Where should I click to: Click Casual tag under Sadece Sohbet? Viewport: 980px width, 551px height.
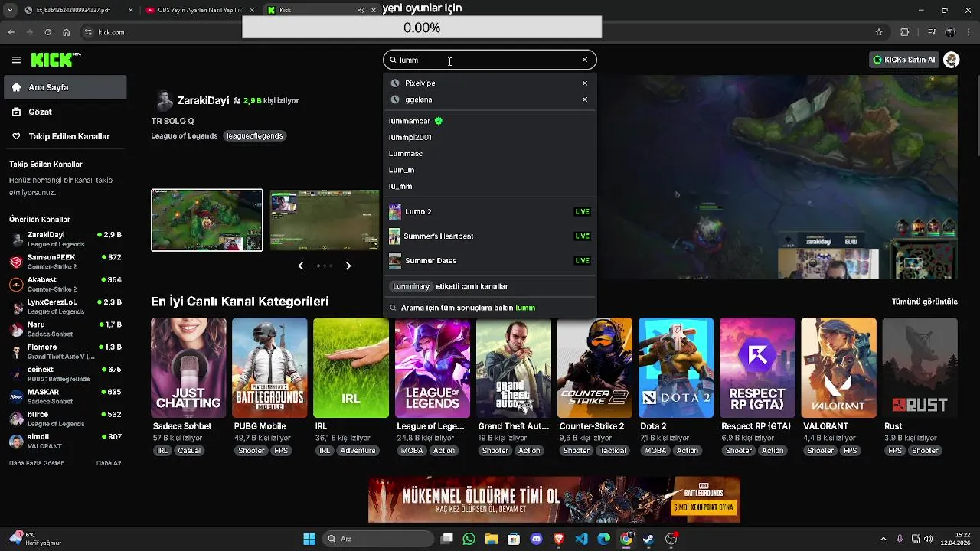tap(189, 451)
